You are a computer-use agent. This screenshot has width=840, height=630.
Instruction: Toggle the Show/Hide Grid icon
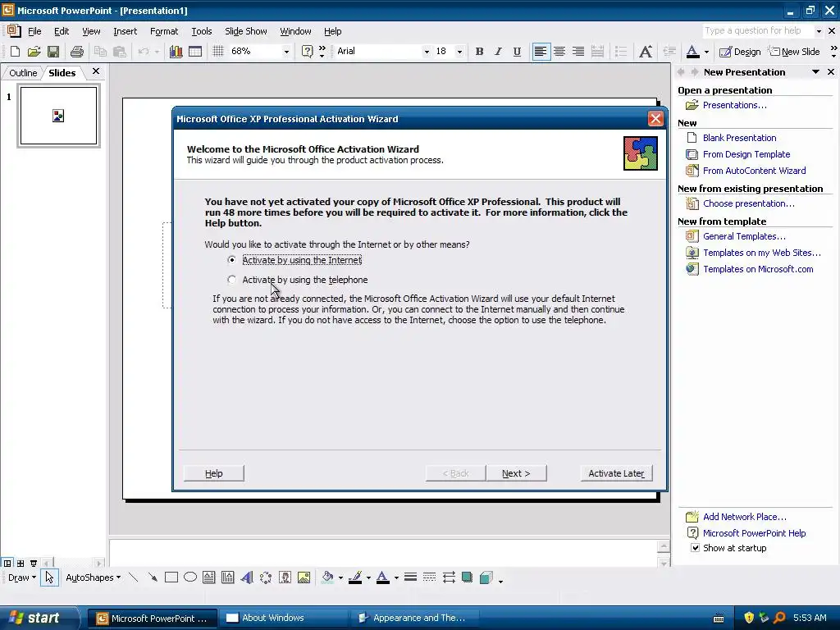(x=218, y=52)
